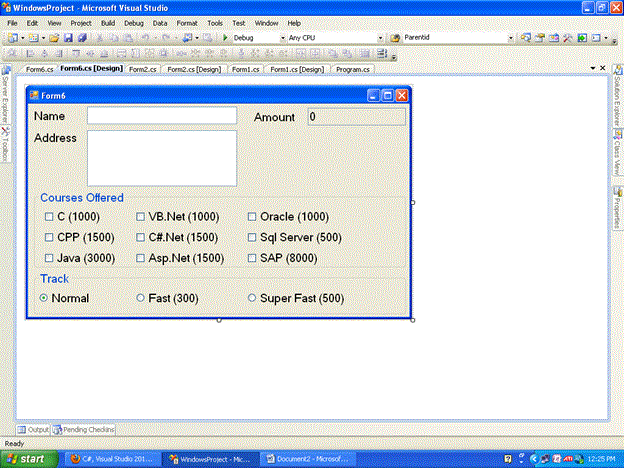The image size is (624, 468).
Task: Click the Paste toolbar icon
Action: coord(128,38)
